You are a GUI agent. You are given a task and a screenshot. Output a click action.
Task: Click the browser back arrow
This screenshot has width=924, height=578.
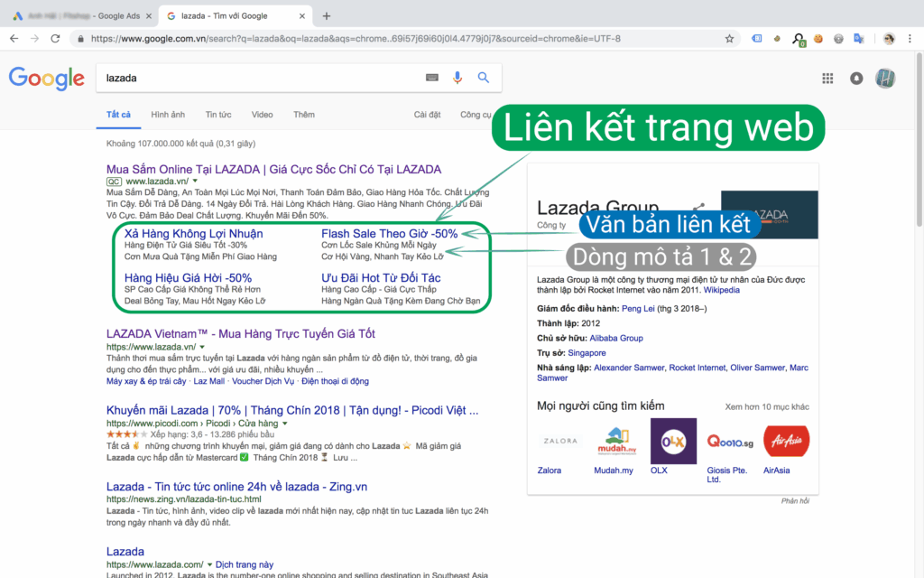click(14, 38)
